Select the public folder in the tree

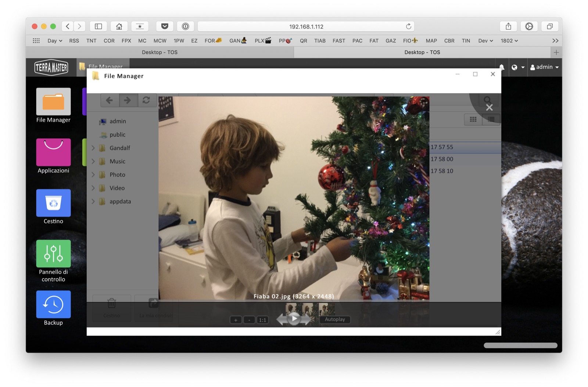pos(118,135)
